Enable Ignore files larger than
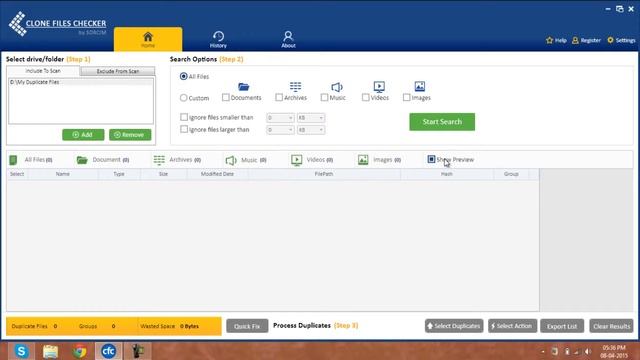Screen dimensions: 640x360 (184, 129)
